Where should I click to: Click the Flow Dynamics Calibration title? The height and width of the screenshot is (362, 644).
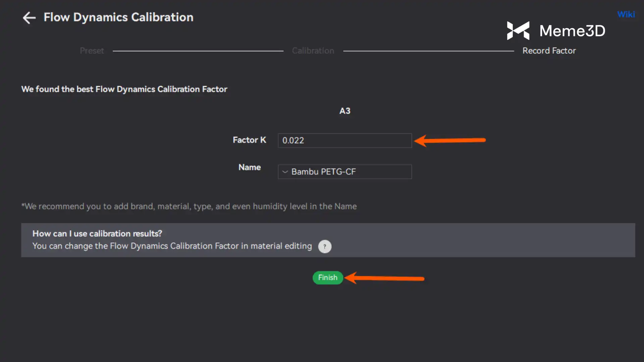click(118, 17)
